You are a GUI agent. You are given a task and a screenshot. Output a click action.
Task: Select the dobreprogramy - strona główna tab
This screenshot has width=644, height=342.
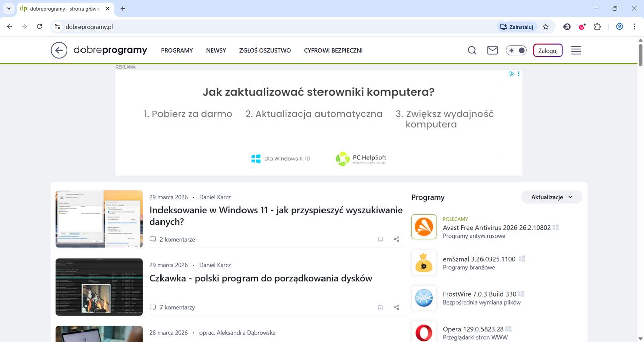tap(65, 9)
